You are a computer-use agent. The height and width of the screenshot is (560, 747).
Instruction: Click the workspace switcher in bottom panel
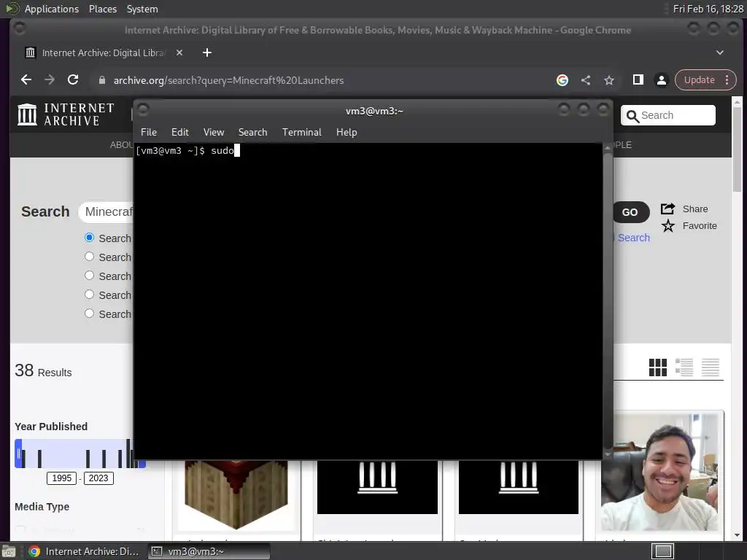[x=662, y=551]
